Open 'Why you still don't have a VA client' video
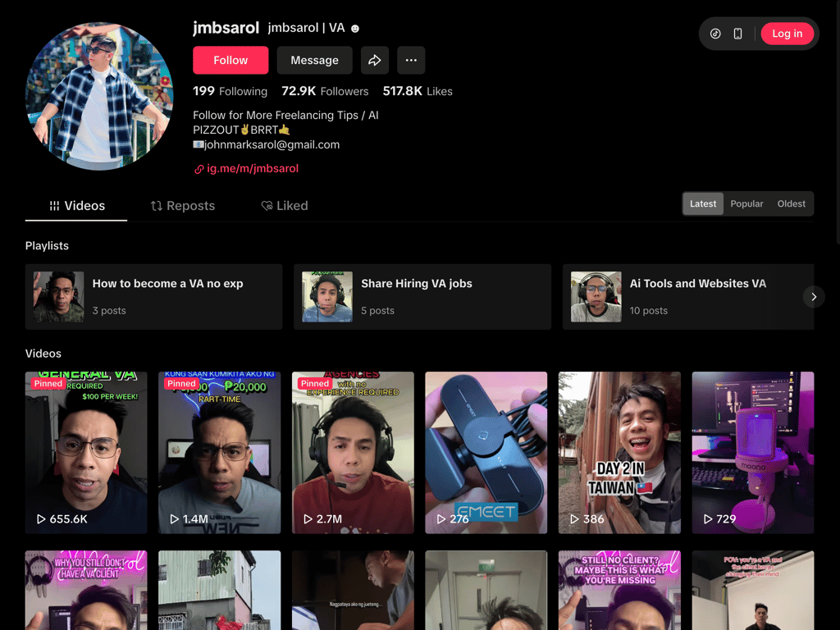Viewport: 840px width, 630px height. [86, 591]
